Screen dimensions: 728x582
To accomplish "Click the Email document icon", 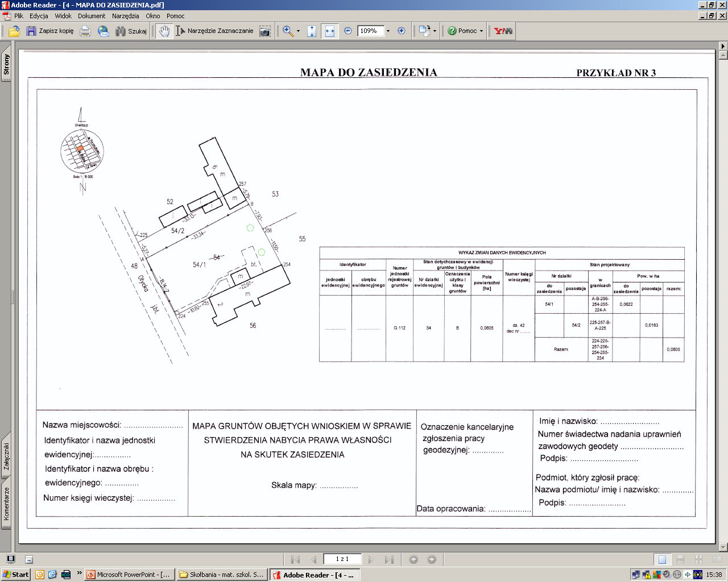I will tap(103, 31).
